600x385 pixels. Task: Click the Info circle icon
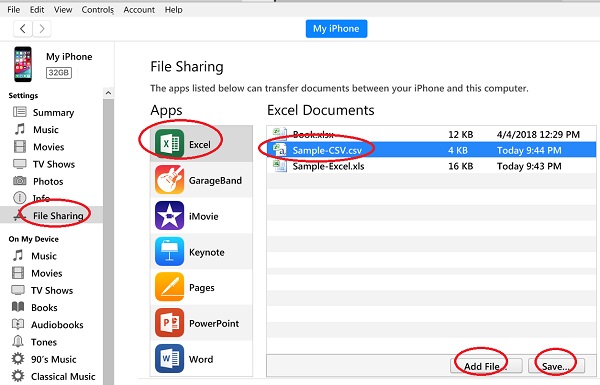tap(20, 198)
